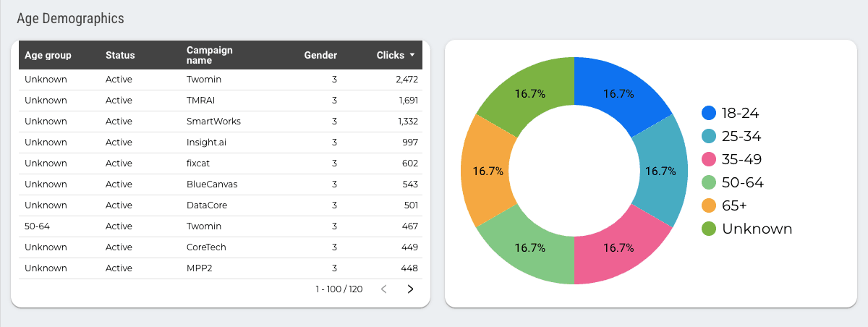The image size is (868, 327).
Task: Click the Status column header
Action: tap(120, 55)
